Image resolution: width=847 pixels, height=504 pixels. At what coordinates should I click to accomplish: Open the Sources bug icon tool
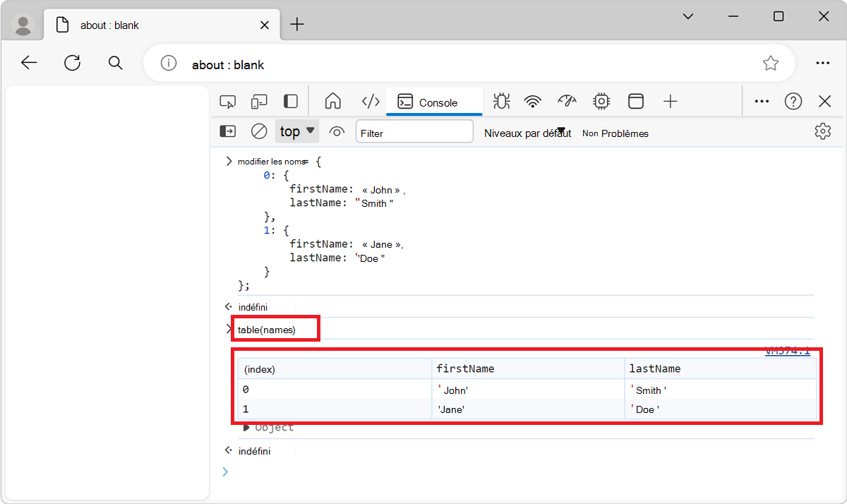[x=502, y=102]
